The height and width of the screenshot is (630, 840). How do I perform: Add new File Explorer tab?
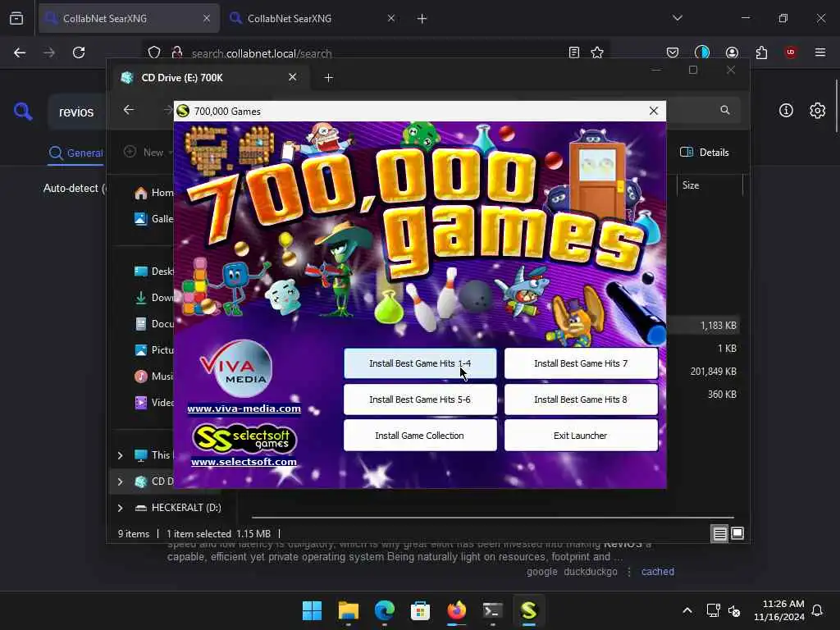click(x=329, y=78)
